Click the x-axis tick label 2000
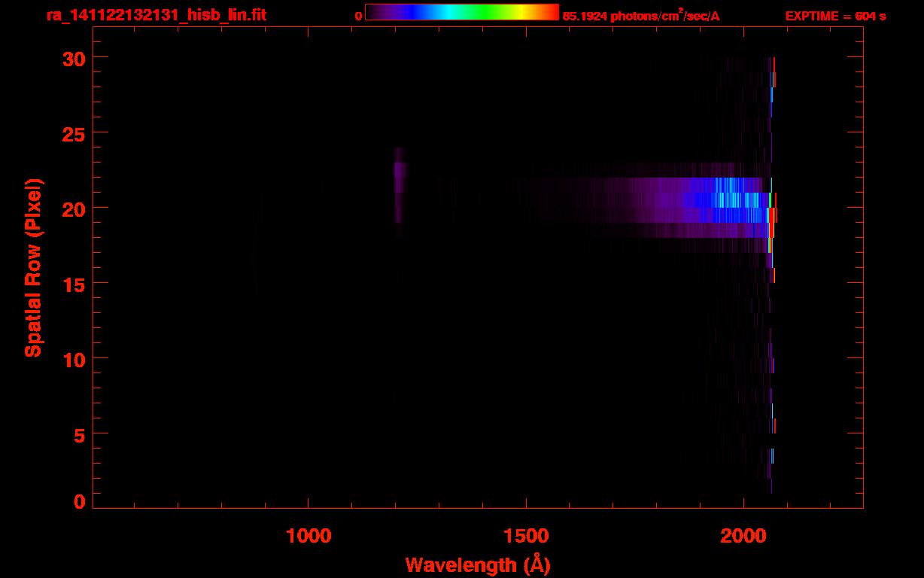Viewport: 924px width, 578px height. (743, 535)
